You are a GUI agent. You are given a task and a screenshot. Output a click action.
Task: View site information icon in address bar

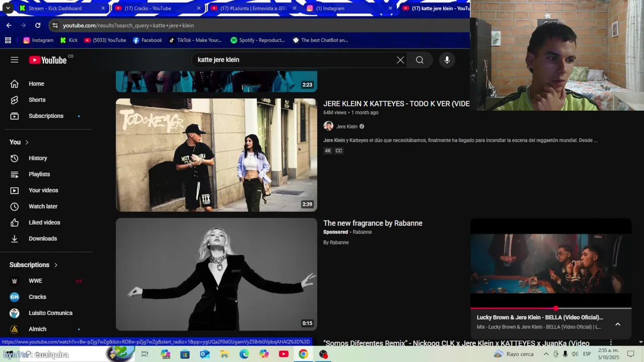pyautogui.click(x=55, y=25)
